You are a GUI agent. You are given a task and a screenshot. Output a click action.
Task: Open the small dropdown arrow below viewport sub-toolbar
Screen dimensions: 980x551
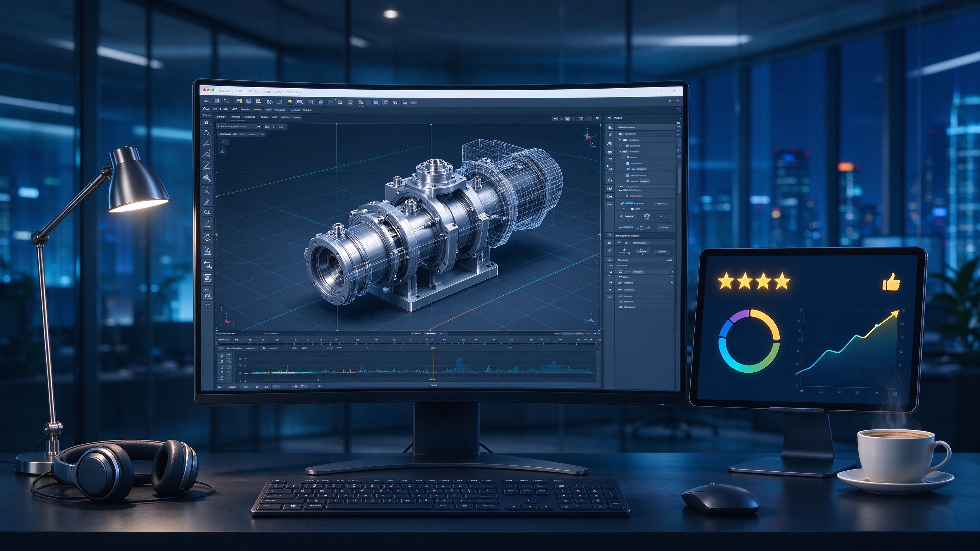tap(263, 134)
